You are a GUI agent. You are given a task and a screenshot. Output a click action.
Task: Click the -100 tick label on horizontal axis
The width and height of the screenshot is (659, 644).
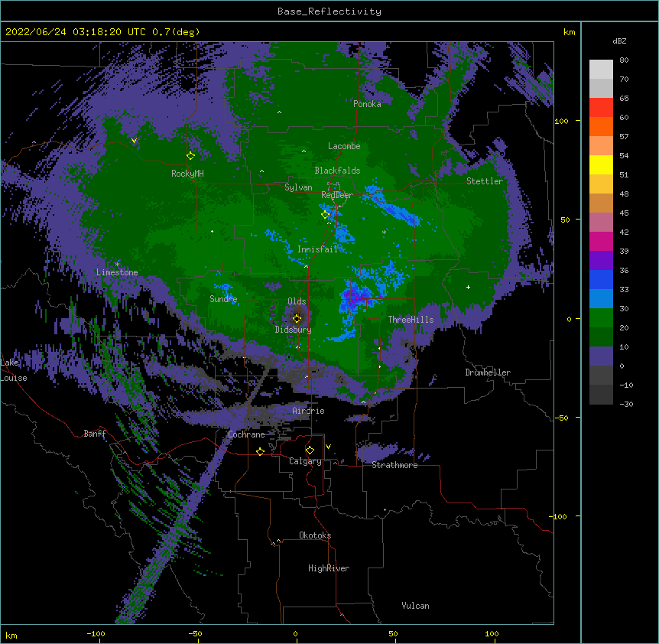96,634
